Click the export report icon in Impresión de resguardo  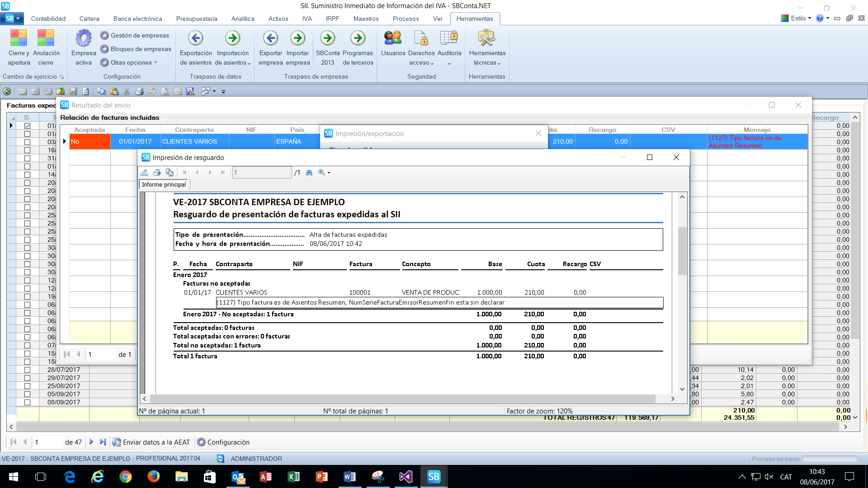point(144,173)
